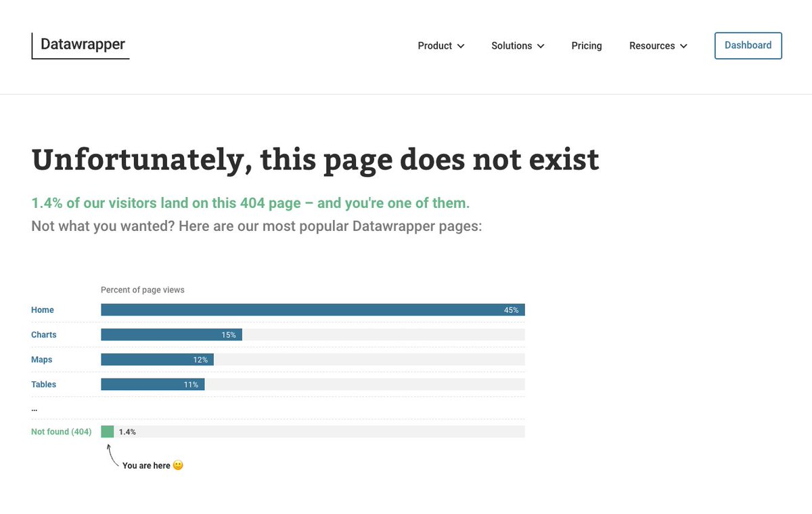
Task: Click the Datawrapper logo
Action: pyautogui.click(x=80, y=45)
